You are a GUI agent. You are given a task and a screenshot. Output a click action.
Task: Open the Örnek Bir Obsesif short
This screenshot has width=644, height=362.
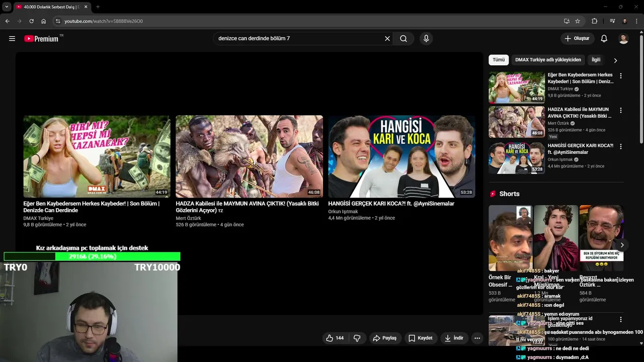tap(510, 238)
